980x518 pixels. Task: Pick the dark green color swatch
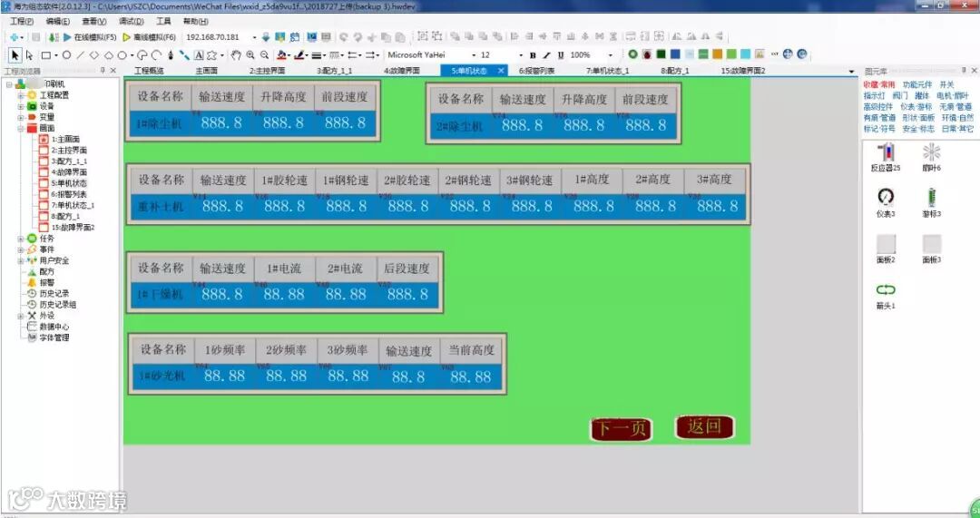coord(661,54)
